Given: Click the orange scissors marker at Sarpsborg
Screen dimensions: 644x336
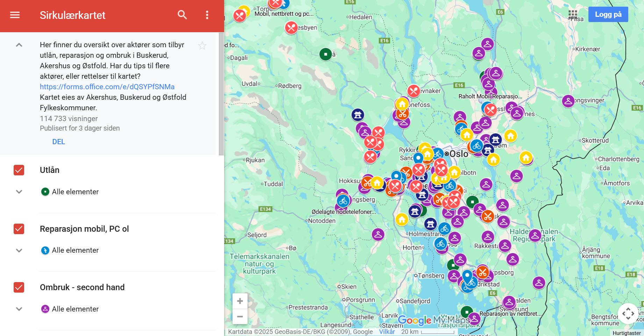Looking at the screenshot, I should (482, 272).
